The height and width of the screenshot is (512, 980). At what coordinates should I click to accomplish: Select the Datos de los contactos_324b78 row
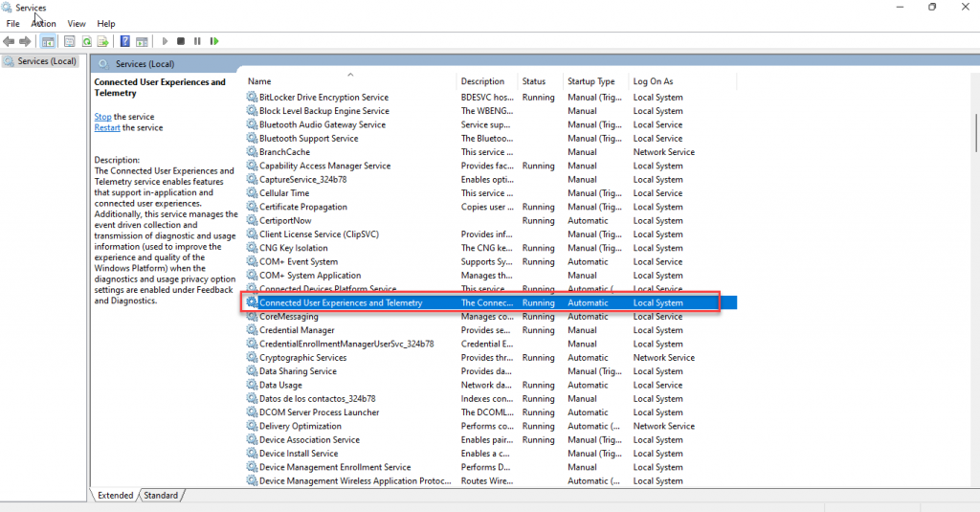[491, 399]
